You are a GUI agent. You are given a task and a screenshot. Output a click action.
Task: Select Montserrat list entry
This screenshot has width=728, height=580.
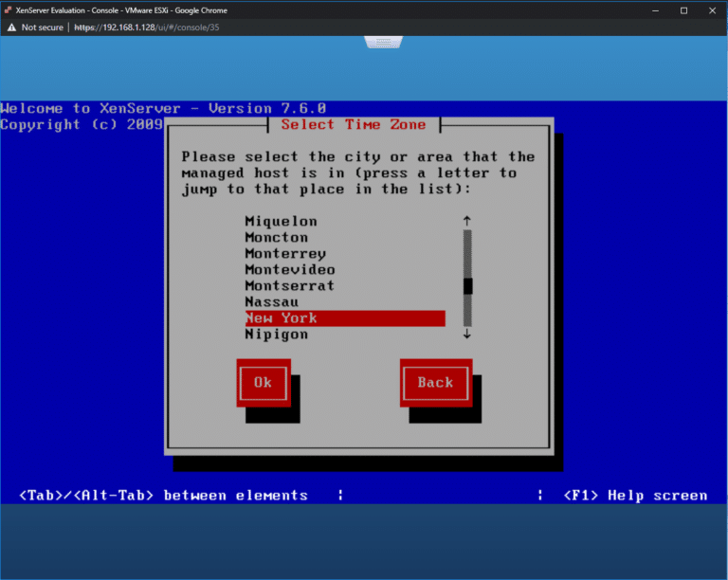[x=290, y=286]
